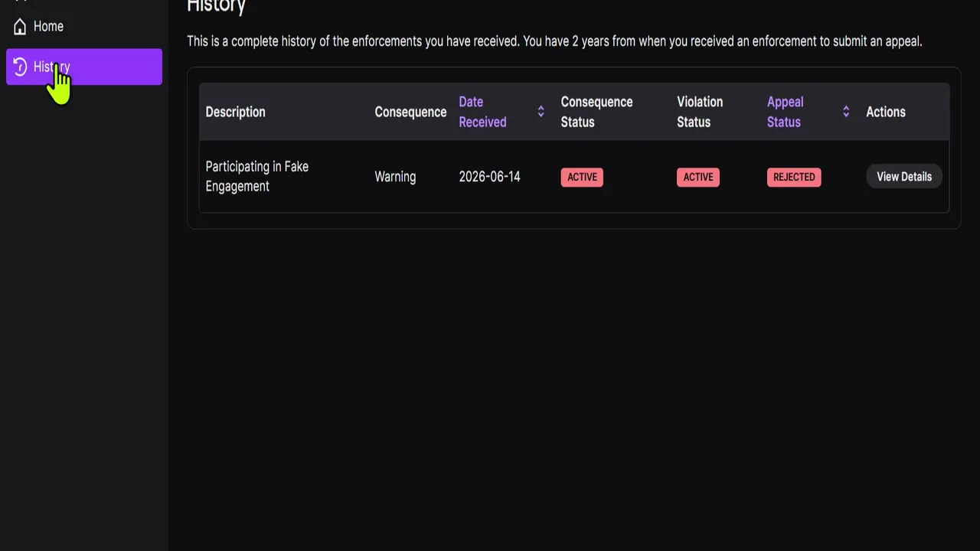This screenshot has height=551, width=980.
Task: Click the enforcement history description paragraph
Action: point(554,41)
